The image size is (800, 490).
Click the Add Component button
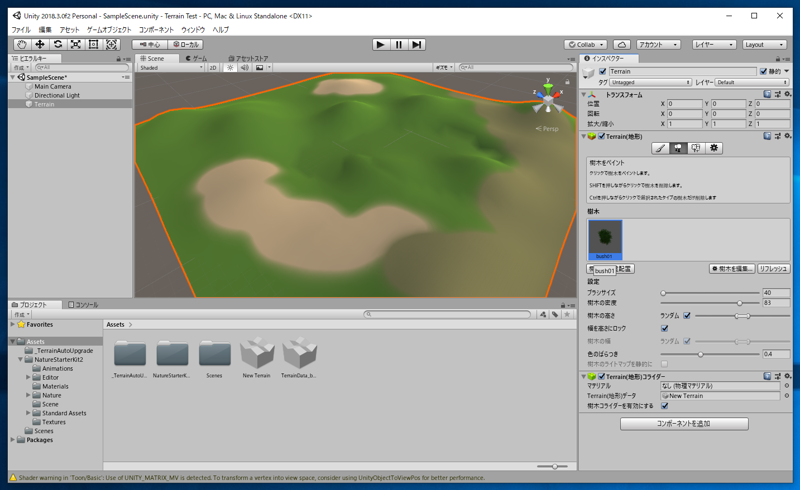(x=684, y=424)
